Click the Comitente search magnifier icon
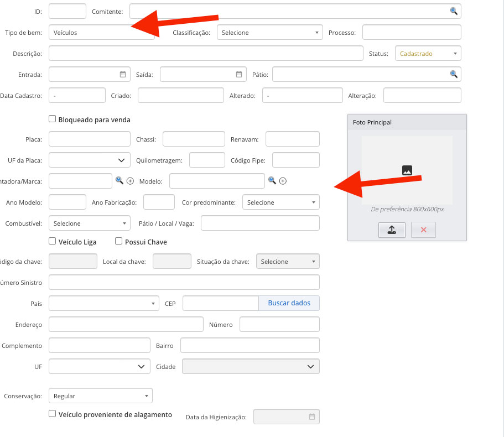The width and height of the screenshot is (504, 437). [x=454, y=11]
